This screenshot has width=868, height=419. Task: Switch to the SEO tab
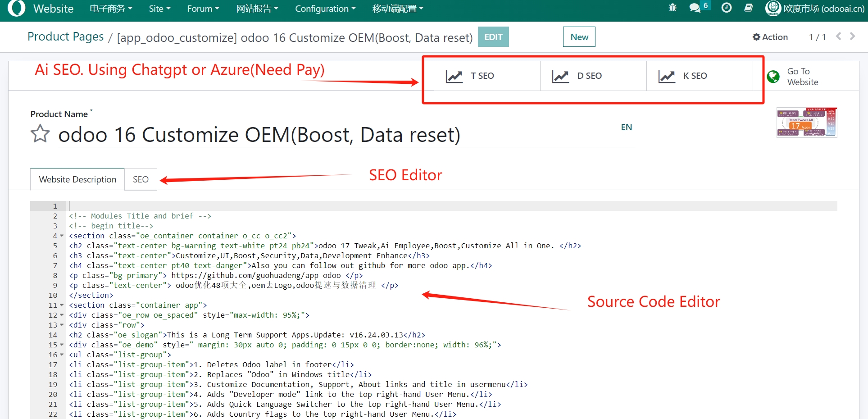(x=141, y=179)
